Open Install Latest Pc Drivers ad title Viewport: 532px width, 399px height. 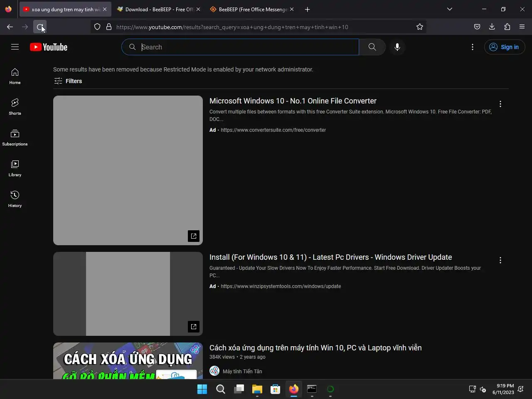[330, 257]
